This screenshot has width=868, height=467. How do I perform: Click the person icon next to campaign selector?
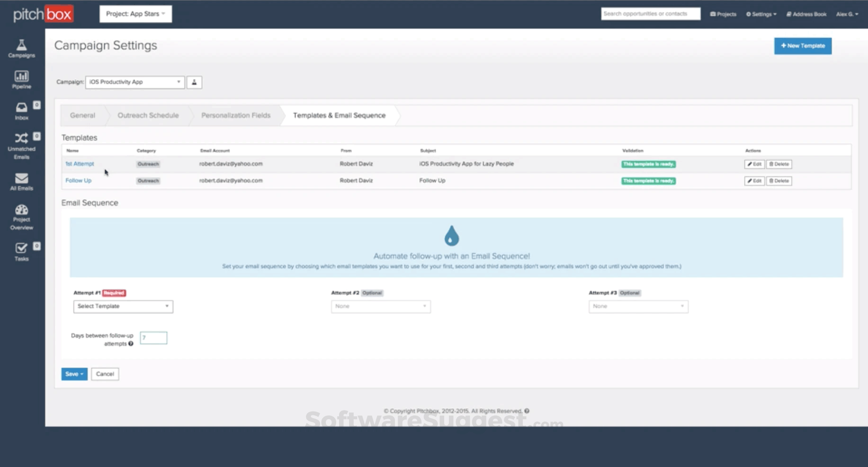tap(194, 82)
